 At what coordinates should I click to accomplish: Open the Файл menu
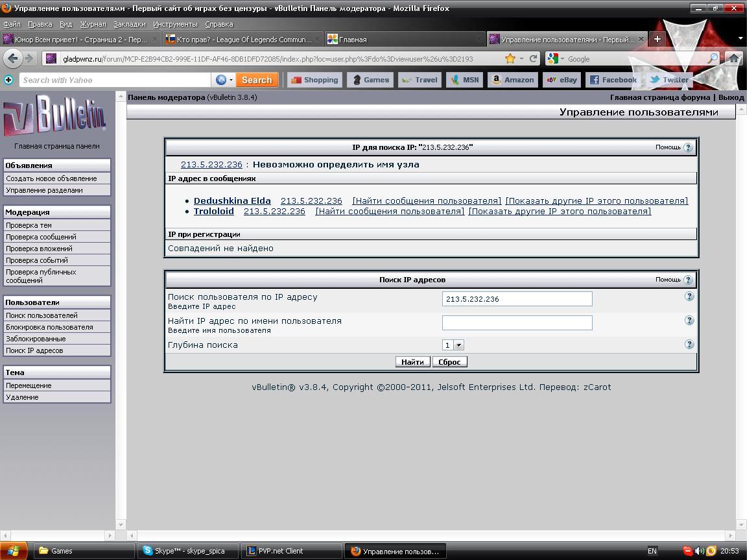(12, 24)
